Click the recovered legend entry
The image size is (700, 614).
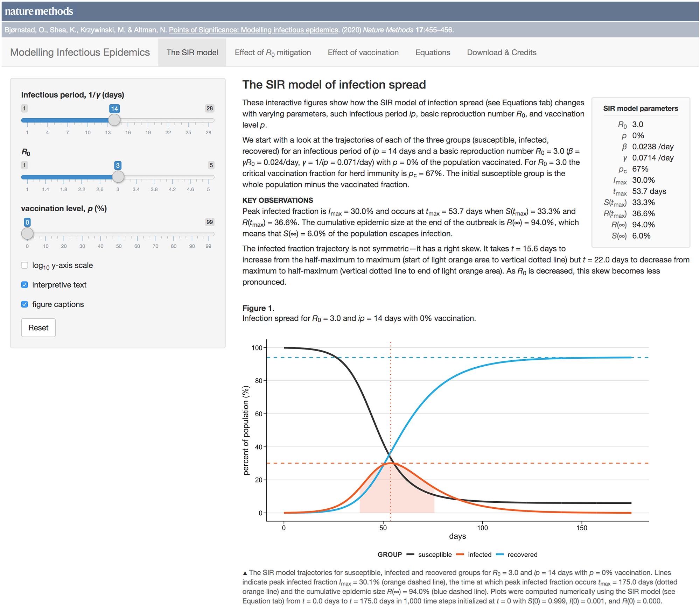522,555
